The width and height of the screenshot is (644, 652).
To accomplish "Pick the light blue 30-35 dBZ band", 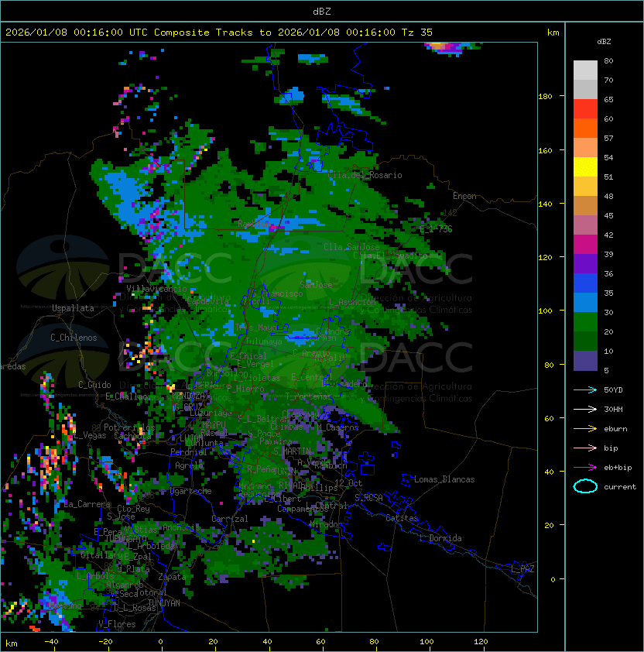I will [585, 302].
